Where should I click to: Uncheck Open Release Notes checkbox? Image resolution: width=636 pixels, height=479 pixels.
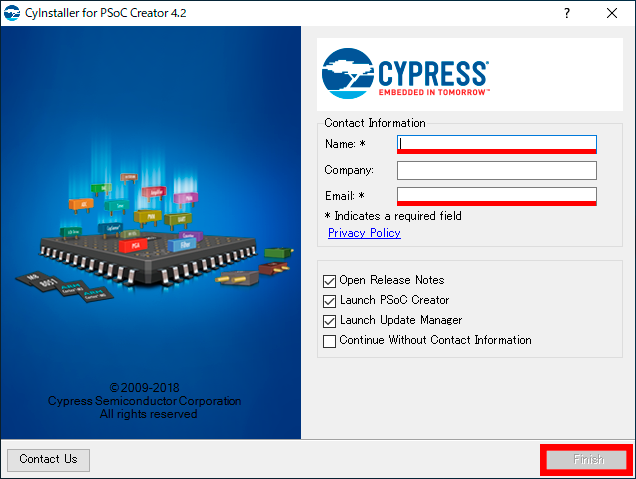tap(329, 281)
